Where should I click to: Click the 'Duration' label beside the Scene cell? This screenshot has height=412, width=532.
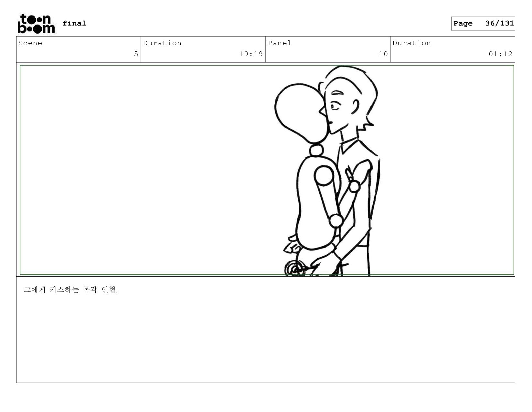click(162, 43)
